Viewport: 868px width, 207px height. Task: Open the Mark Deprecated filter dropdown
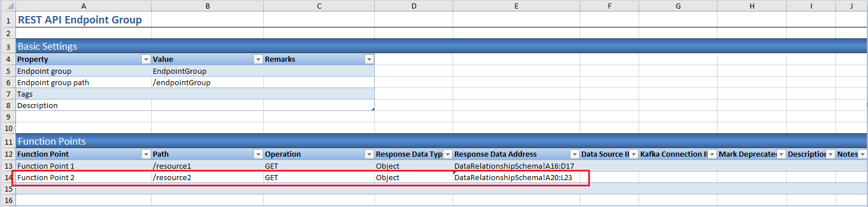tap(781, 154)
